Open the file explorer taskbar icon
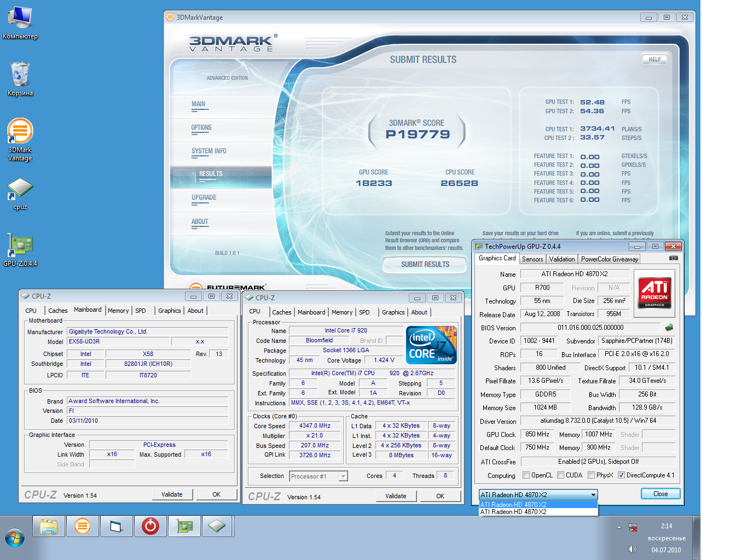Image resolution: width=730 pixels, height=560 pixels. (49, 527)
